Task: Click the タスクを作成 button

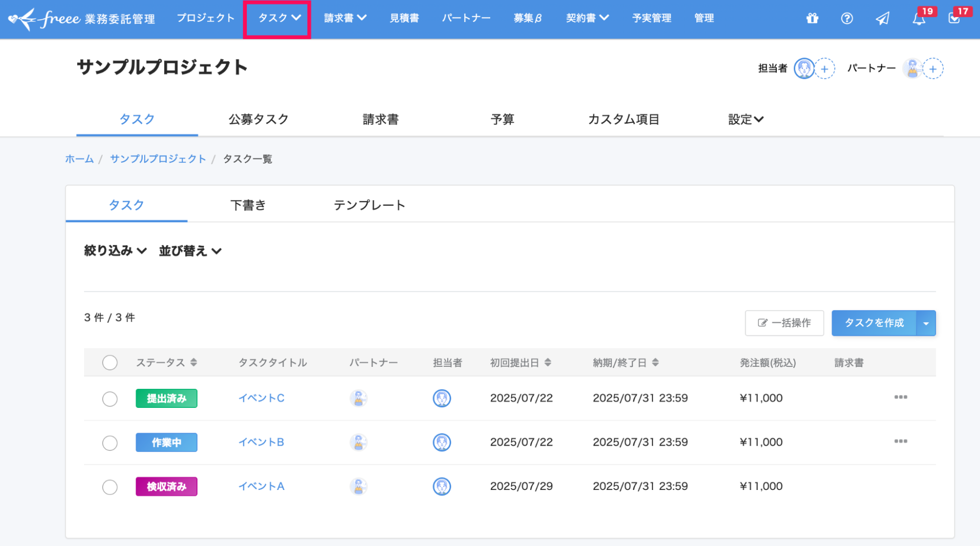Action: pyautogui.click(x=874, y=323)
